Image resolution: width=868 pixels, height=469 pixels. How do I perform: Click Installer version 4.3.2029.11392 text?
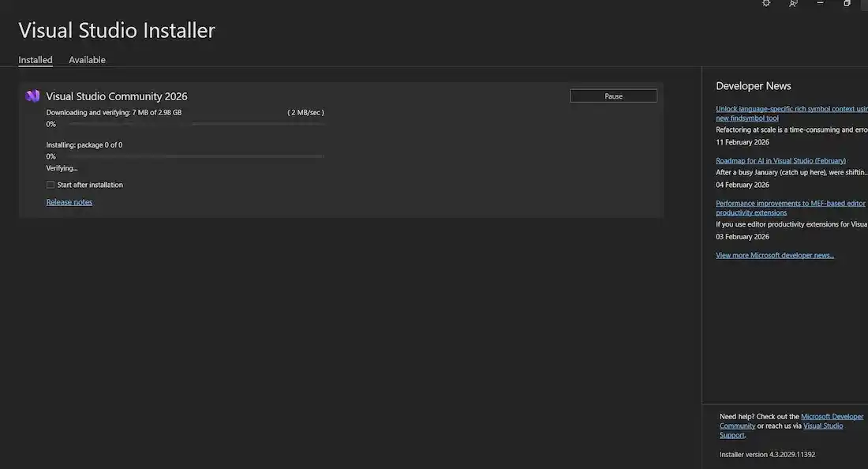click(767, 455)
